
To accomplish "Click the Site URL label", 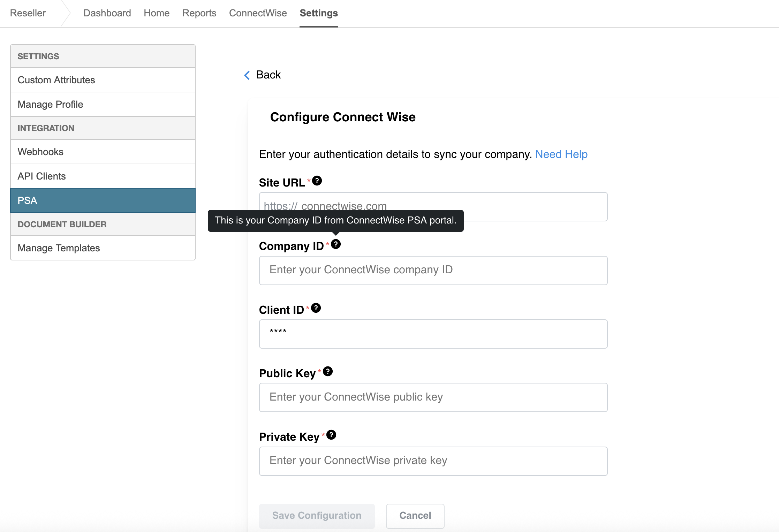I will tap(282, 182).
